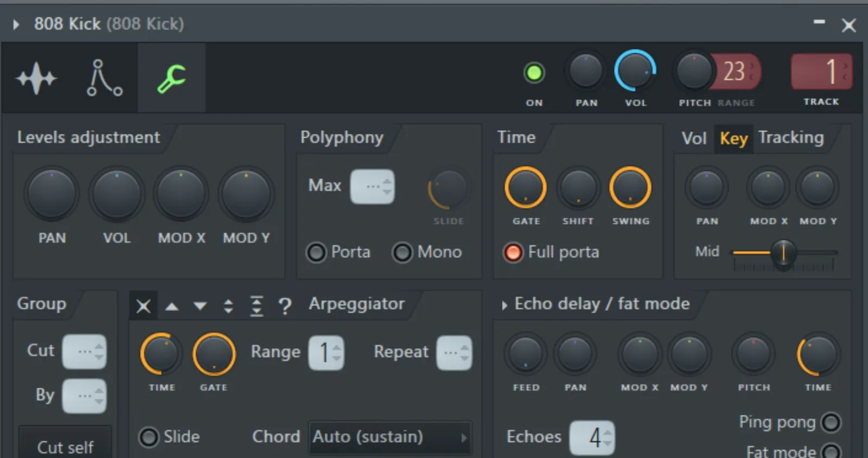Screen dimensions: 868x458
Task: Select the wrench miscellaneous functions tab
Action: (171, 79)
